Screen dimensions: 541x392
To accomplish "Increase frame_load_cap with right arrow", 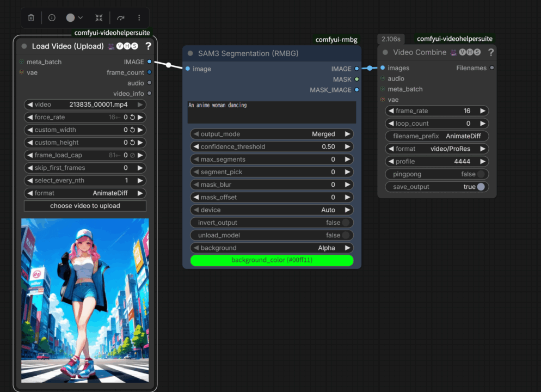I will tap(140, 155).
